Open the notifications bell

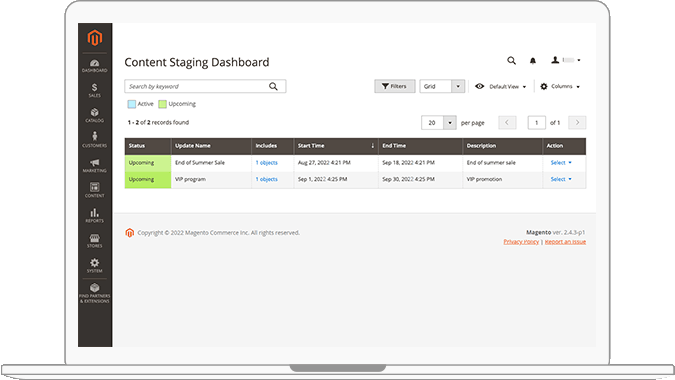point(533,61)
